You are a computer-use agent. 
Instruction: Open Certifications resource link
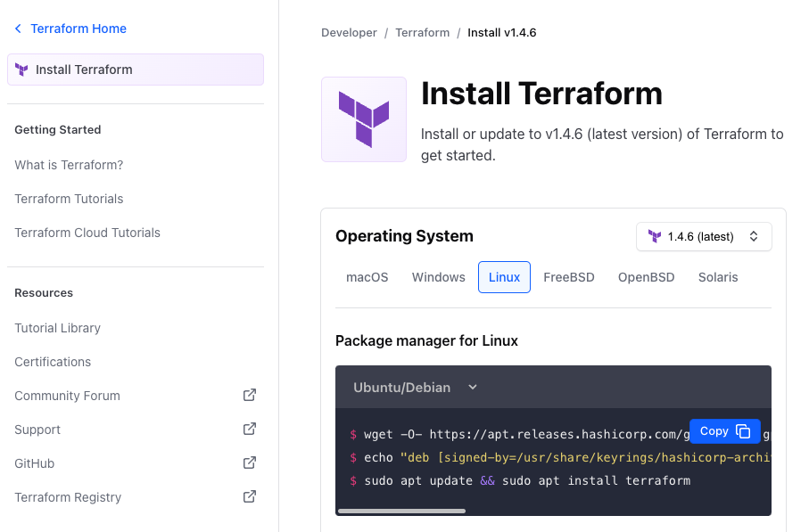point(53,362)
